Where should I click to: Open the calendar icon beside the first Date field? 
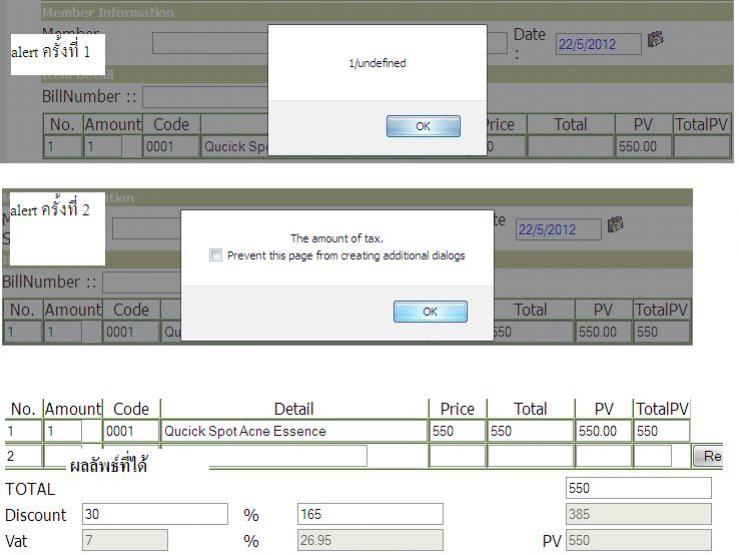click(x=656, y=40)
